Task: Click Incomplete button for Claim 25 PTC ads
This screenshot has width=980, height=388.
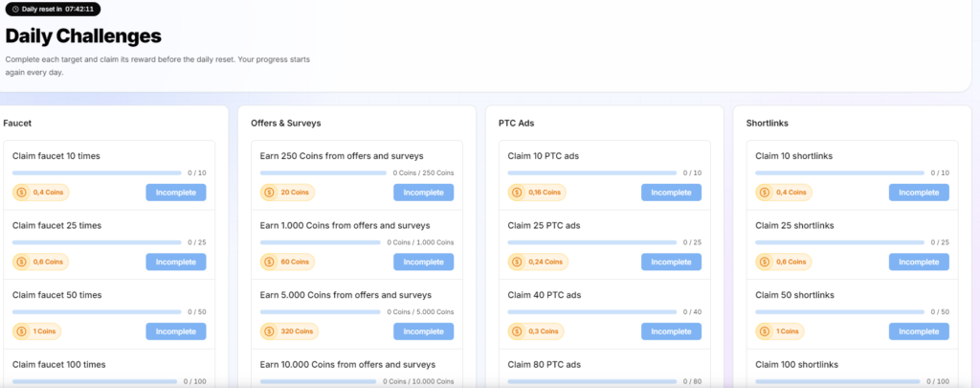Action: point(671,262)
